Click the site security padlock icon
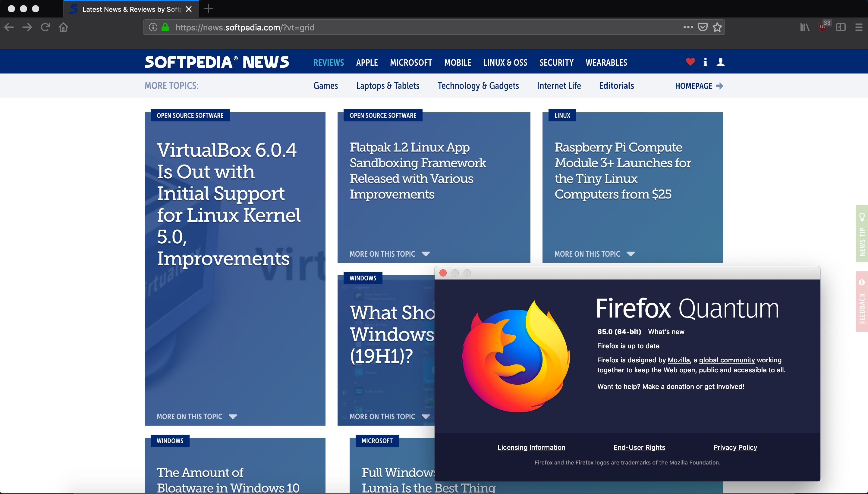 tap(165, 27)
